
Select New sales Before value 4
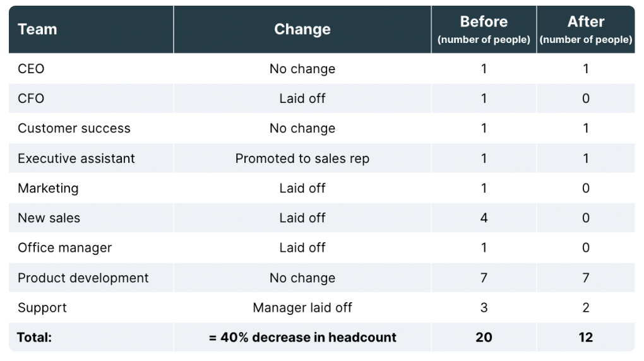coord(484,218)
